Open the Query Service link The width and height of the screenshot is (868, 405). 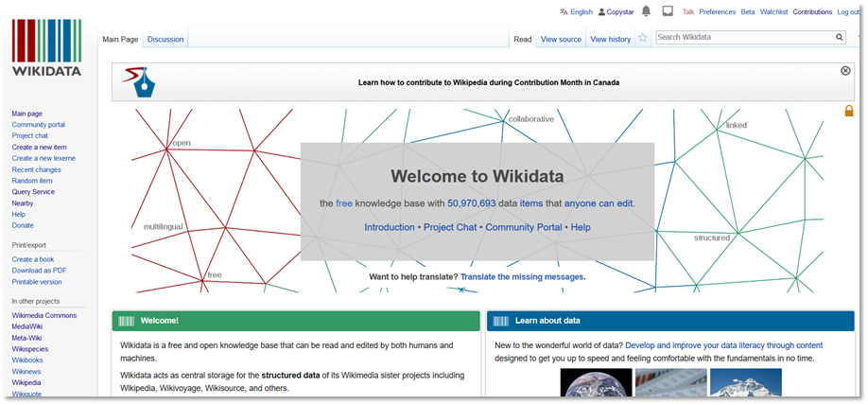pos(33,192)
